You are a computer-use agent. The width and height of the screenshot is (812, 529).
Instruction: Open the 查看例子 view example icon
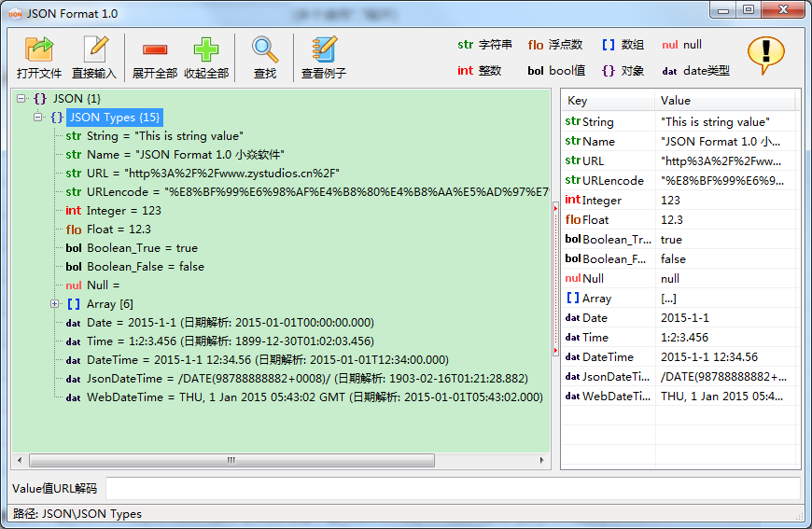(x=324, y=49)
